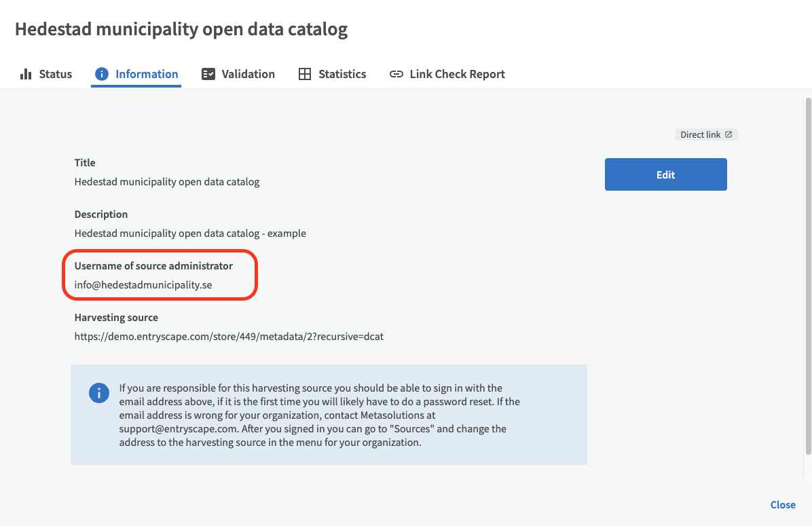
Task: Click the grid icon beside Statistics
Action: pos(305,74)
